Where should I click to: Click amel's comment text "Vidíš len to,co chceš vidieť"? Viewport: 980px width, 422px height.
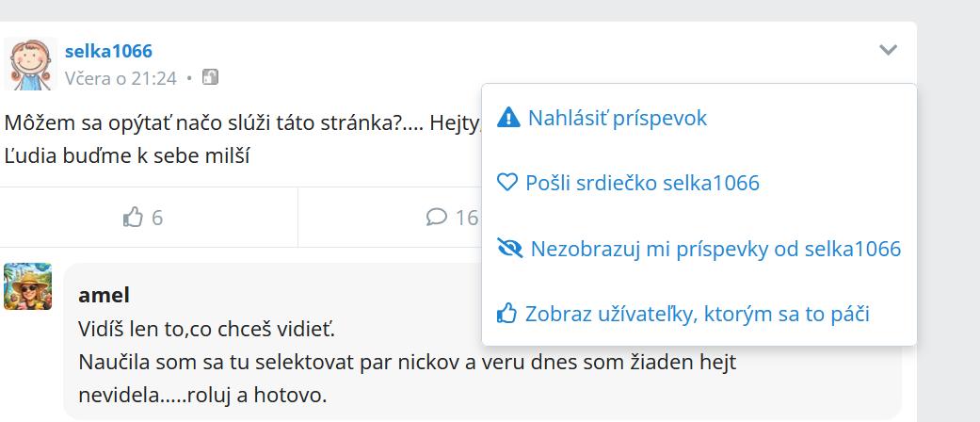coord(207,331)
